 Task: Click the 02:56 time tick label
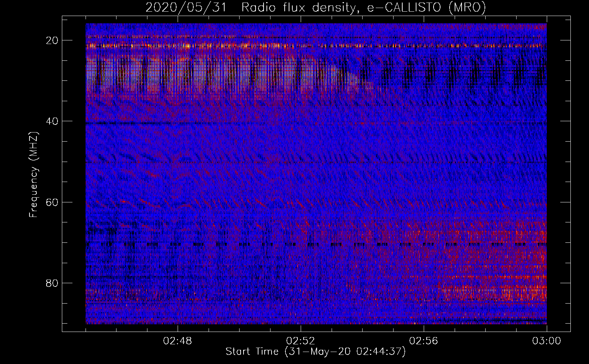[424, 341]
